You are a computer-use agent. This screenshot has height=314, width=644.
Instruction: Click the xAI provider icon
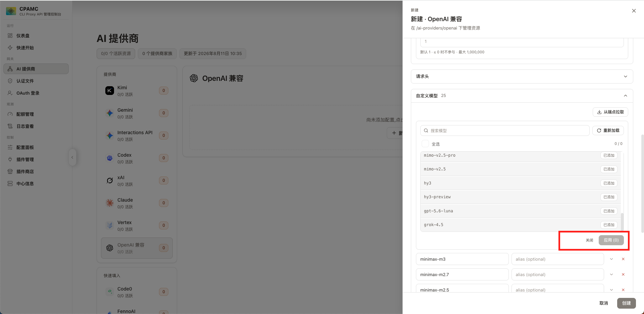[110, 180]
